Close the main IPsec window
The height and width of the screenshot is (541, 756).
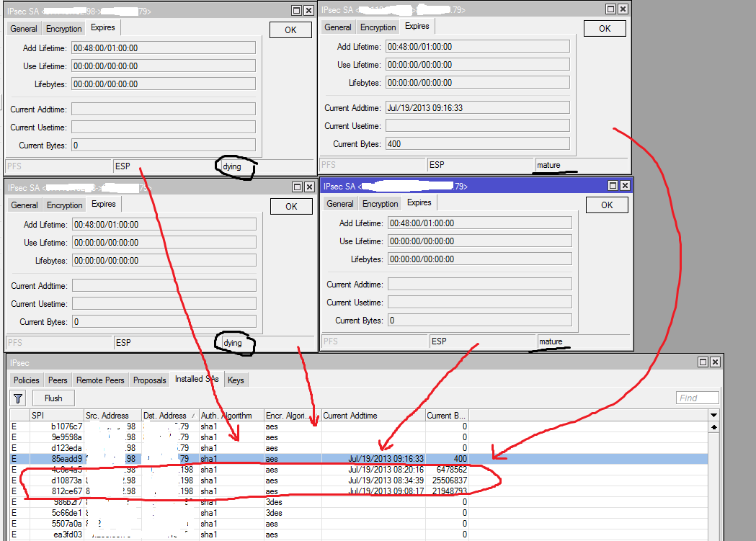[715, 362]
